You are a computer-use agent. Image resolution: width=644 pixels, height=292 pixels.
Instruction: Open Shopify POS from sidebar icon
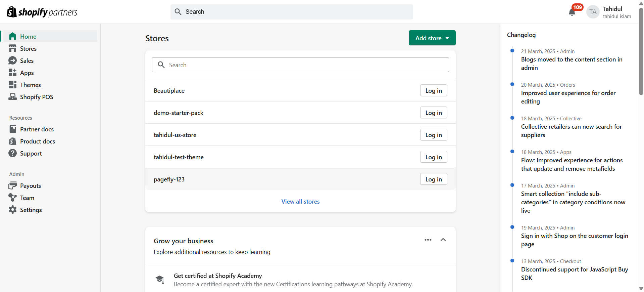pyautogui.click(x=13, y=97)
